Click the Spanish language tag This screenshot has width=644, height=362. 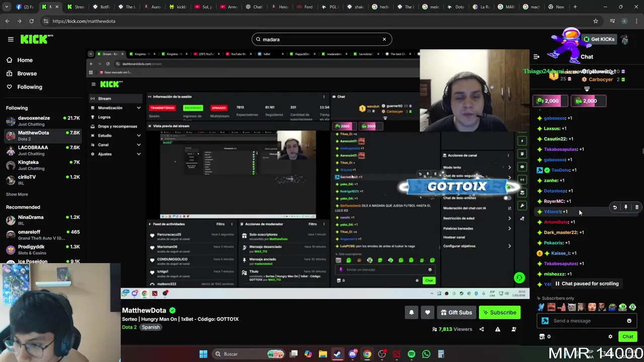click(150, 327)
